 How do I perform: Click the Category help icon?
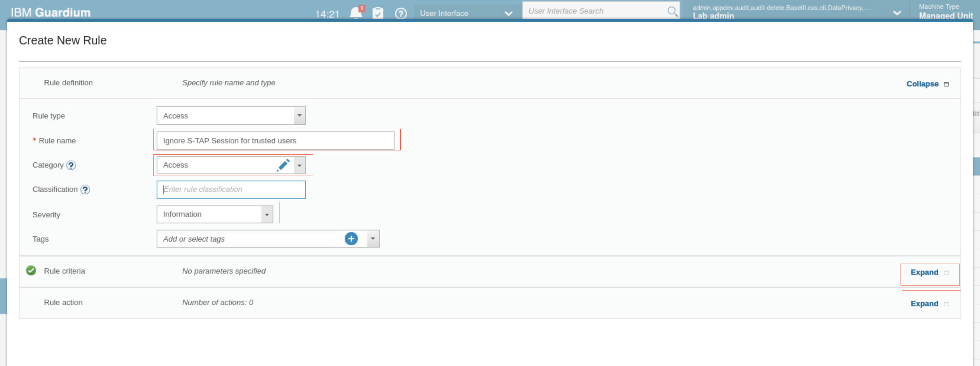click(x=71, y=165)
